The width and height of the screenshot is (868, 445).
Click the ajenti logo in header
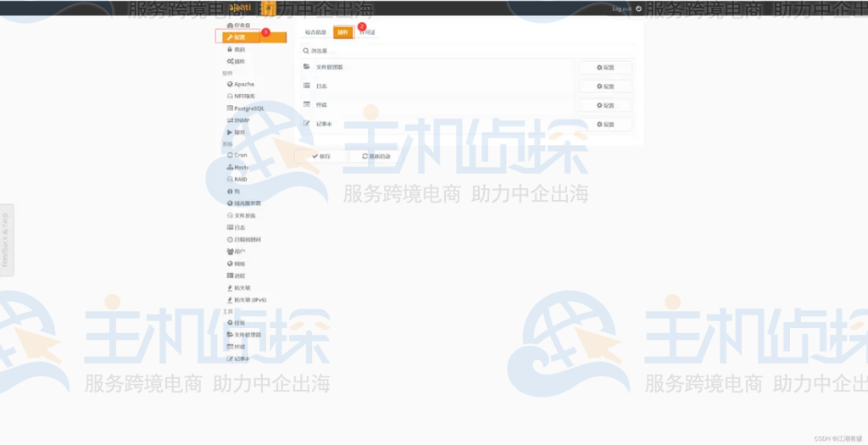pyautogui.click(x=240, y=7)
